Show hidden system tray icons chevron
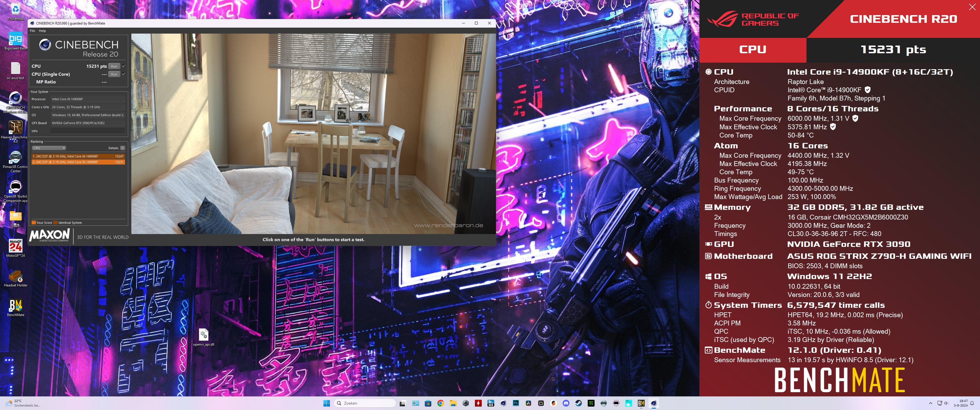This screenshot has height=410, width=980. point(930,403)
